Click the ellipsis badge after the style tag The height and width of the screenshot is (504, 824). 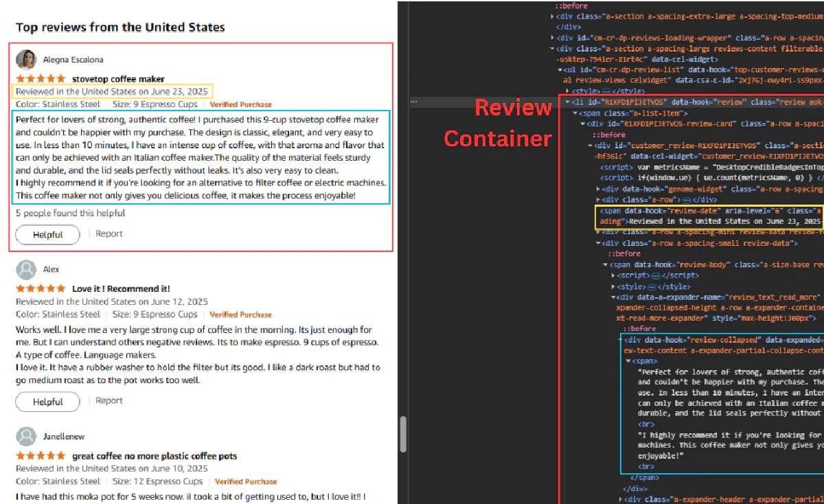click(x=608, y=91)
